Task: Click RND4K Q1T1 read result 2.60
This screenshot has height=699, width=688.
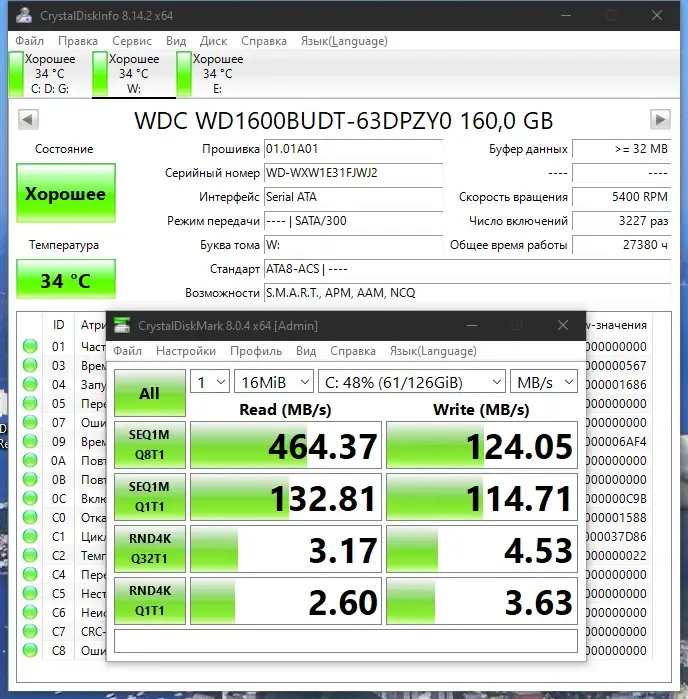Action: pyautogui.click(x=286, y=601)
